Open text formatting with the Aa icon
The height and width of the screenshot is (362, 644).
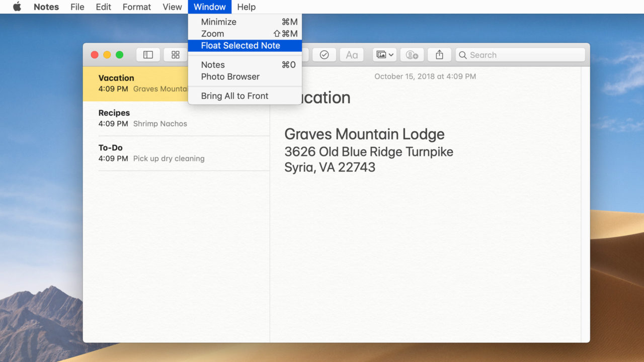[352, 55]
